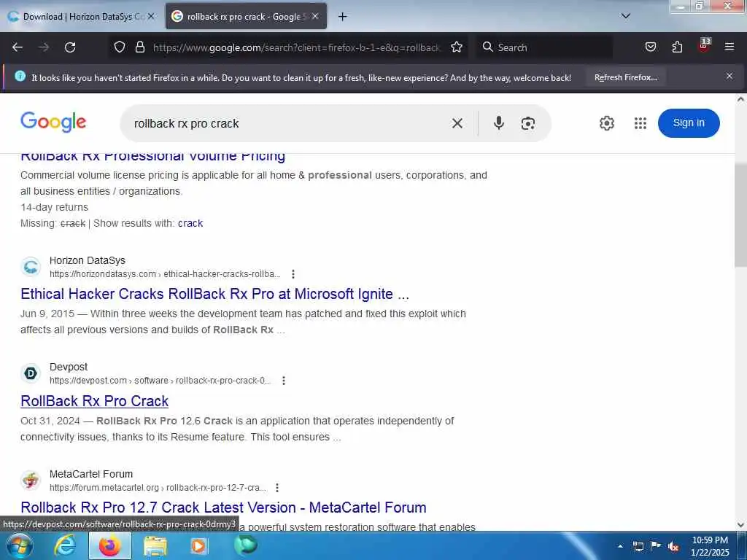Bookmark this page with the star icon
Image resolution: width=747 pixels, height=560 pixels.
457,47
